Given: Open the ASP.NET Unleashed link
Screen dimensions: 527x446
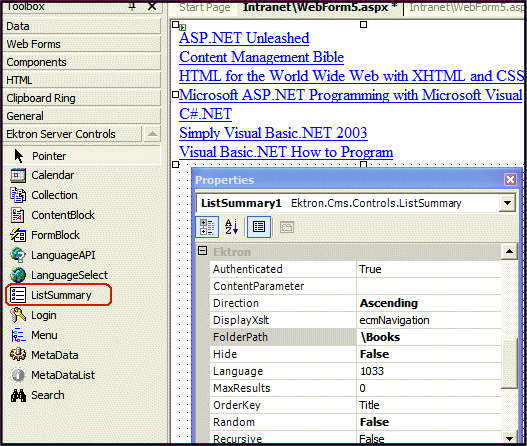Looking at the screenshot, I should tap(244, 38).
